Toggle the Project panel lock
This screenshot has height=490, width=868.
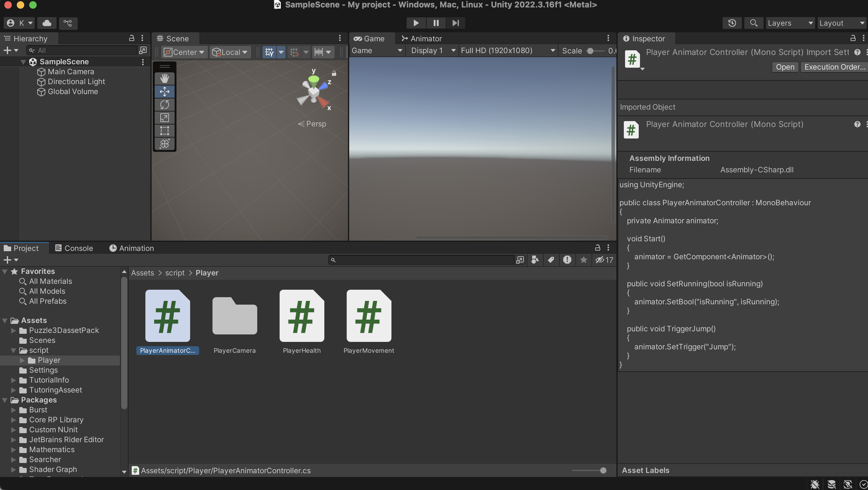click(x=597, y=248)
